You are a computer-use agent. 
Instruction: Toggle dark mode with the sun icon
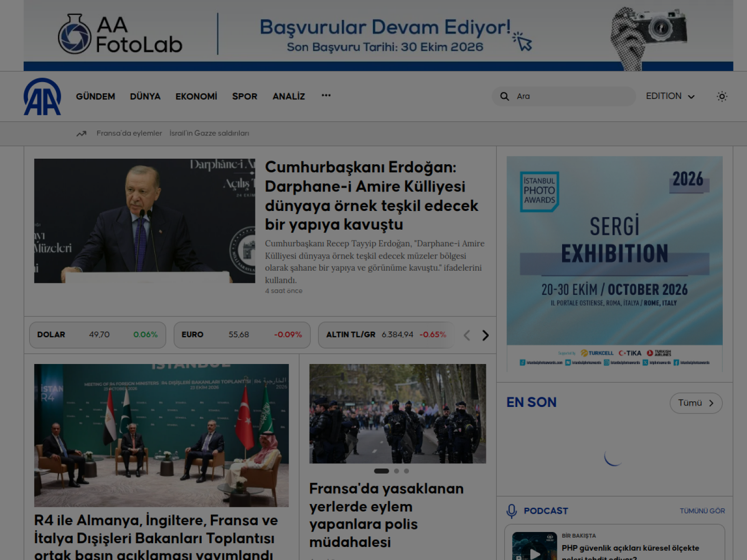(x=722, y=97)
